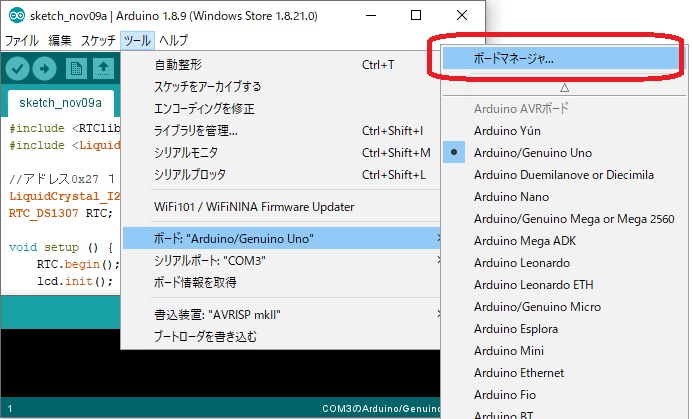Click void setup () { code line
Screen dimensions: 692x419
(61, 247)
